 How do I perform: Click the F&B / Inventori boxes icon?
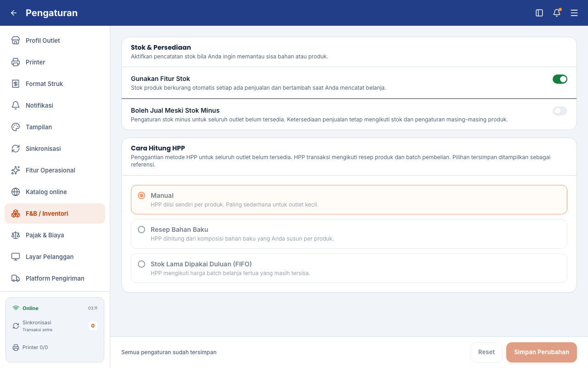coord(16,213)
